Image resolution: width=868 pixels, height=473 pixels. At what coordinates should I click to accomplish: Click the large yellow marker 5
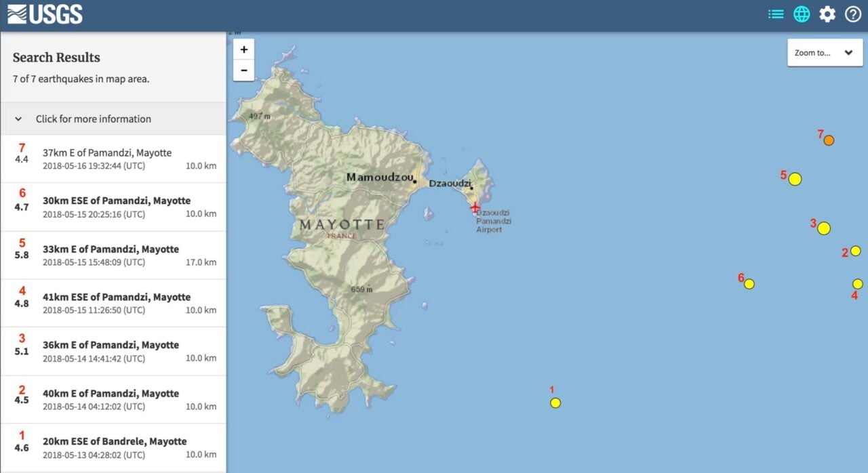(x=795, y=179)
